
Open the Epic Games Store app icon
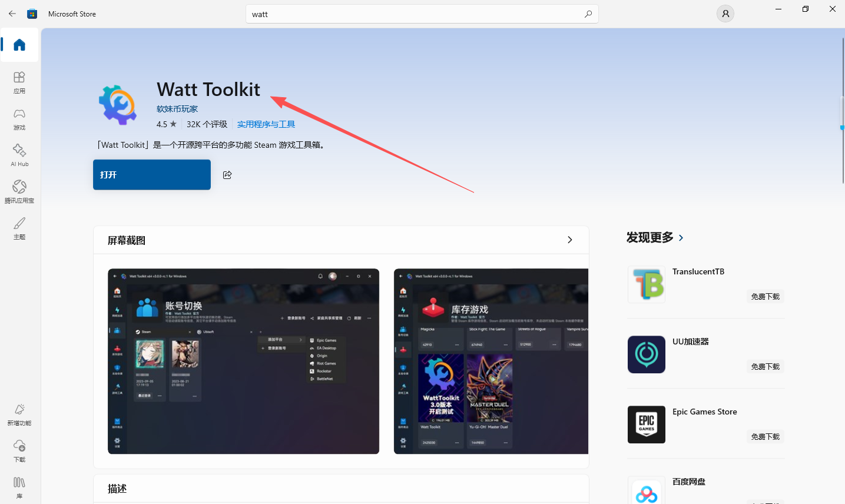[647, 425]
